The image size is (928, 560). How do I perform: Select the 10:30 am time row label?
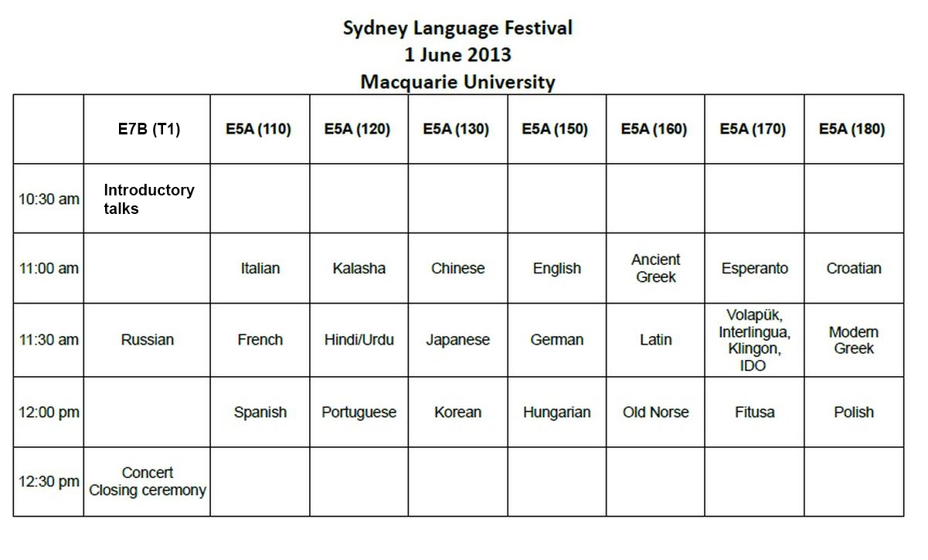click(x=49, y=199)
